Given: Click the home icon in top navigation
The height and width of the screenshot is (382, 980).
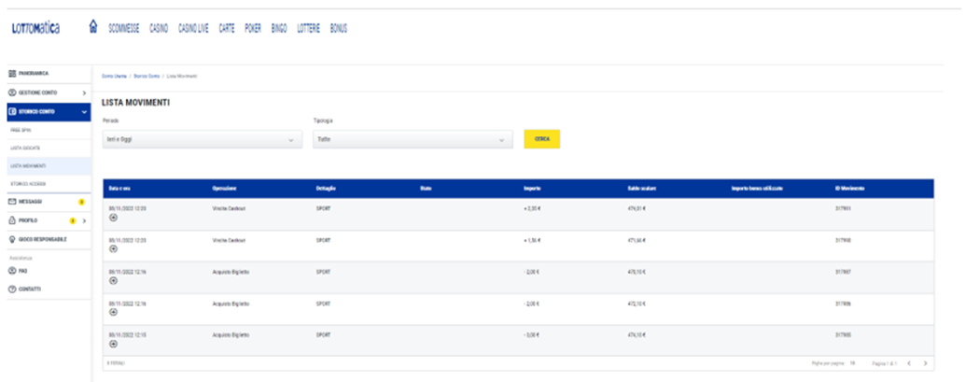Looking at the screenshot, I should 92,28.
